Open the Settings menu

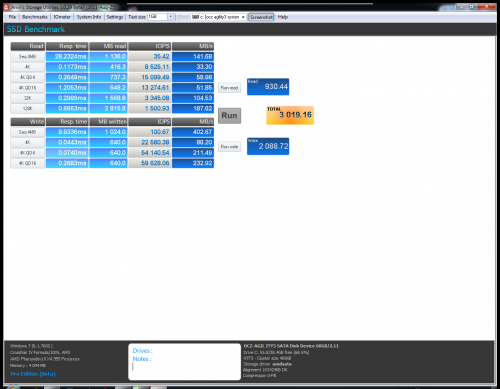(x=115, y=17)
